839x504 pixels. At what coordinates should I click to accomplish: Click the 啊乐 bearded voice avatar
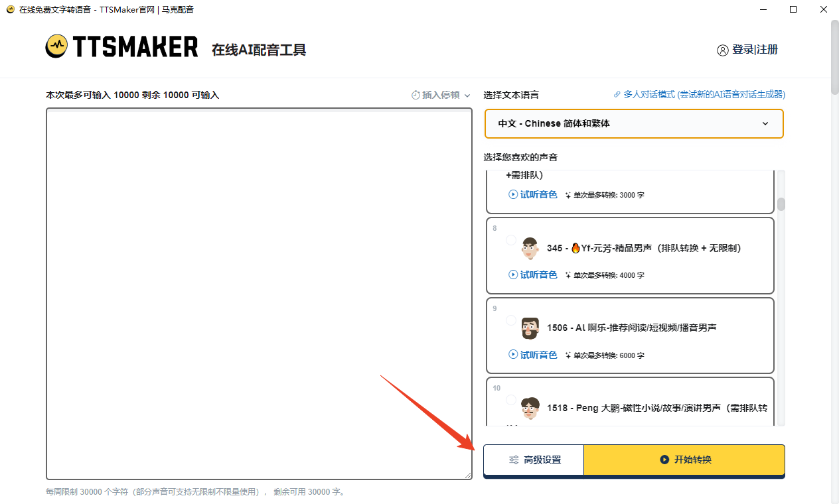(x=530, y=328)
